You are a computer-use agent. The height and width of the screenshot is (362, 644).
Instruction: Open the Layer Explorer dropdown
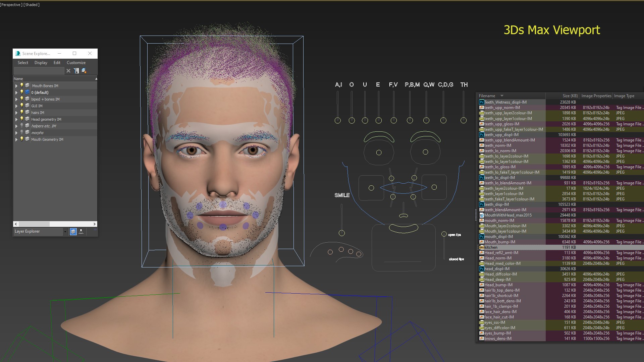65,232
